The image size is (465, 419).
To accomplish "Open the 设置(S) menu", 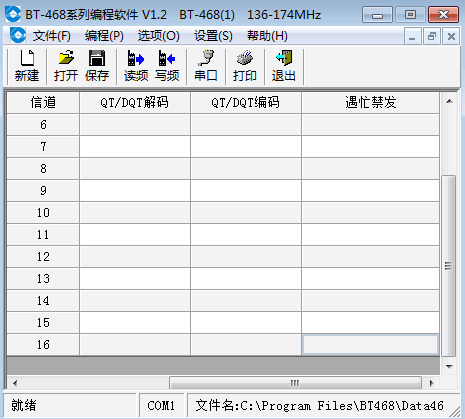I will pos(213,36).
